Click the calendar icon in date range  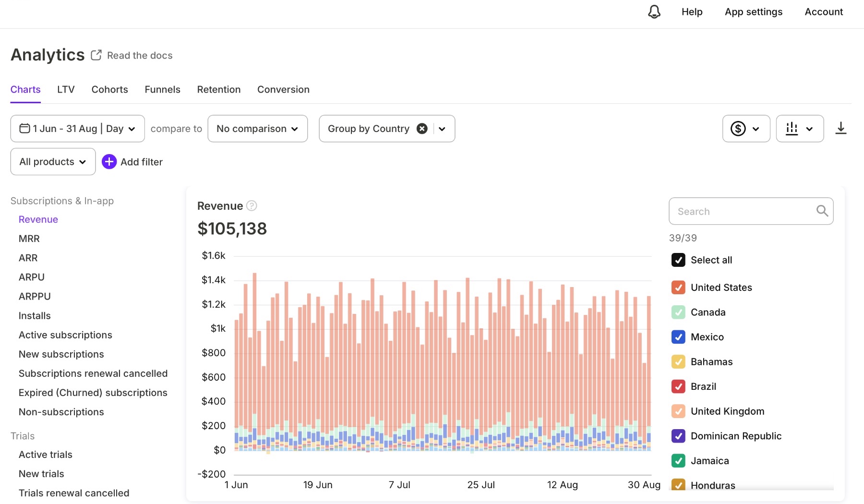(24, 128)
